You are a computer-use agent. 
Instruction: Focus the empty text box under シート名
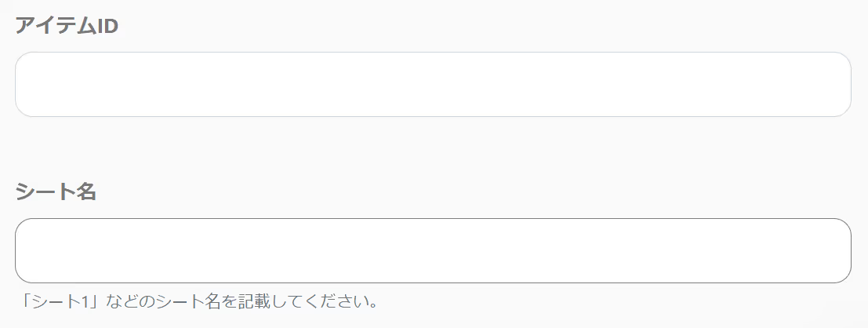coord(433,250)
